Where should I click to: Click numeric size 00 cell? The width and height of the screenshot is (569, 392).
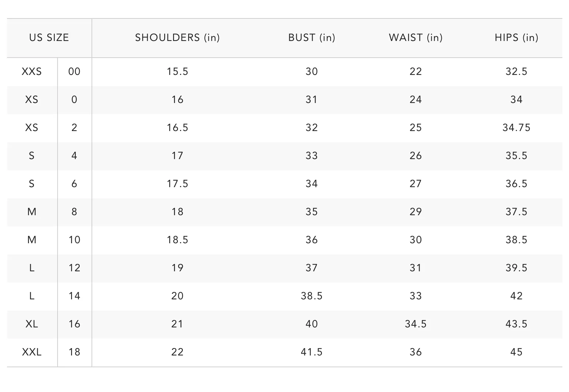(x=74, y=72)
